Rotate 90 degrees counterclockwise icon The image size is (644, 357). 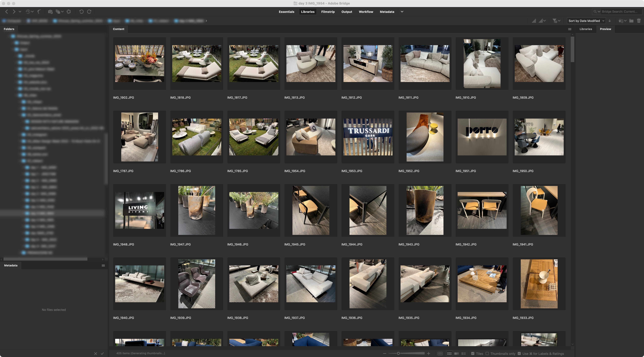pyautogui.click(x=81, y=11)
